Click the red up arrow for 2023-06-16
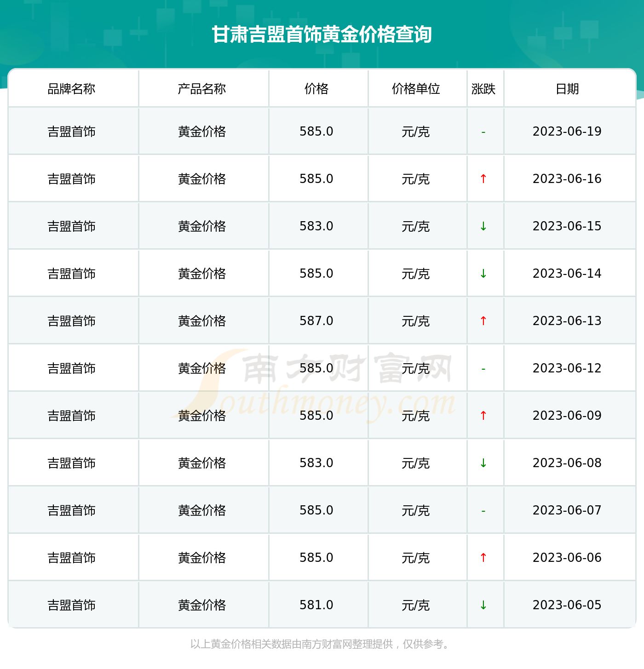644x669 pixels. [x=483, y=179]
